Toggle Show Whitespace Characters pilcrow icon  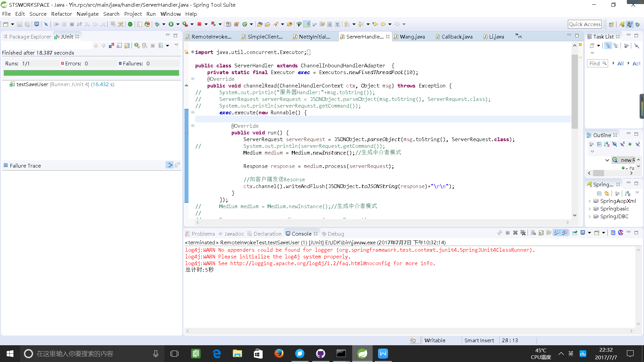(337, 24)
